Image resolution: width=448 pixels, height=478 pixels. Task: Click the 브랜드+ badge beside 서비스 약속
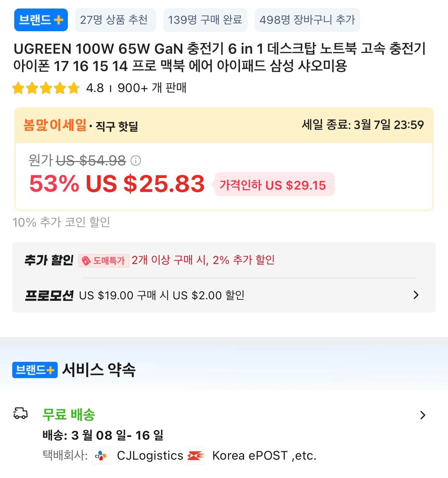point(35,370)
